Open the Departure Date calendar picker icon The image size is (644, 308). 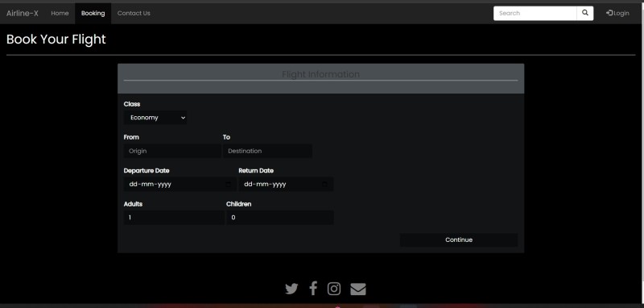(x=229, y=184)
